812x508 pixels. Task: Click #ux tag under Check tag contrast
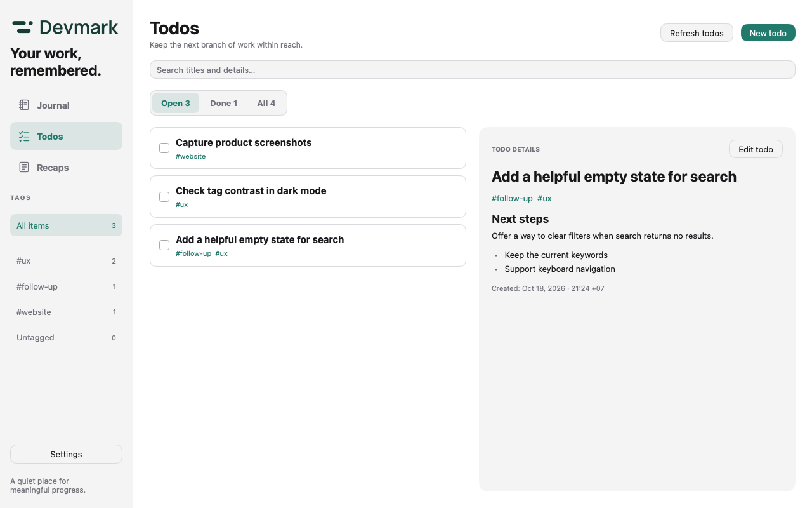[x=181, y=204]
